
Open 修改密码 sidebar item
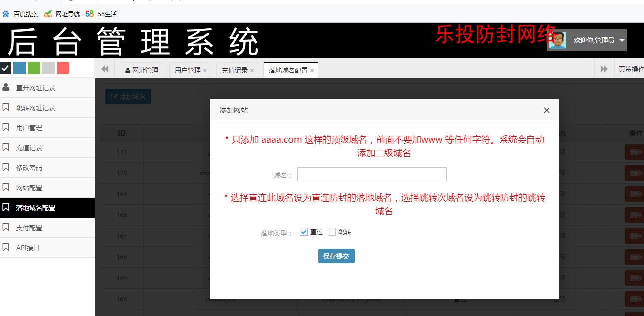(x=47, y=168)
